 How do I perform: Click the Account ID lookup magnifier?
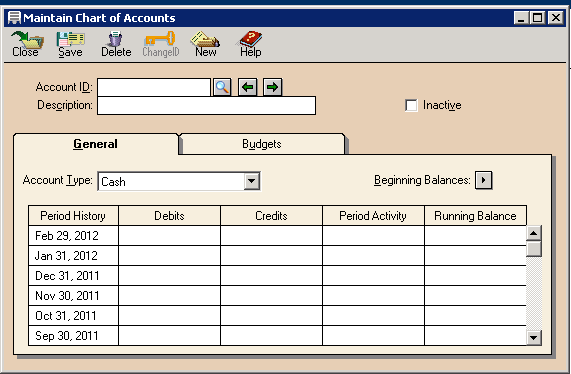pyautogui.click(x=222, y=87)
